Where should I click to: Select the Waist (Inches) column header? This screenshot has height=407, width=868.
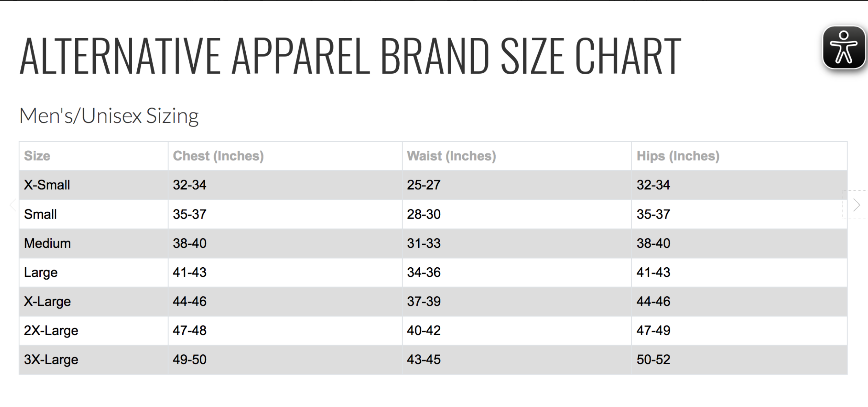[452, 156]
